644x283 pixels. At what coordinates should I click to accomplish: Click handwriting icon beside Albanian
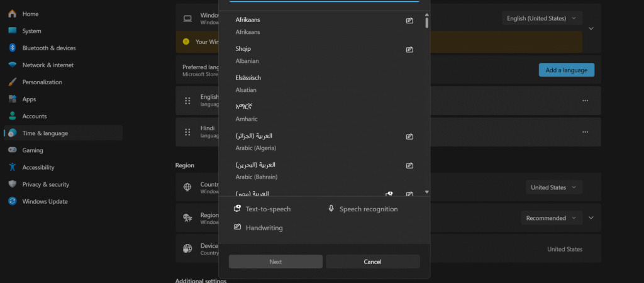[x=409, y=50]
